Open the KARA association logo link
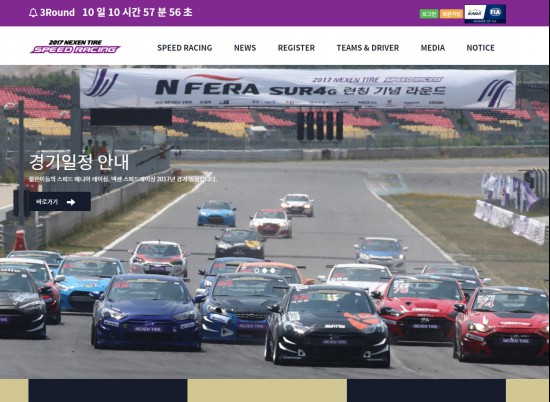The width and height of the screenshot is (550, 402). [x=475, y=13]
